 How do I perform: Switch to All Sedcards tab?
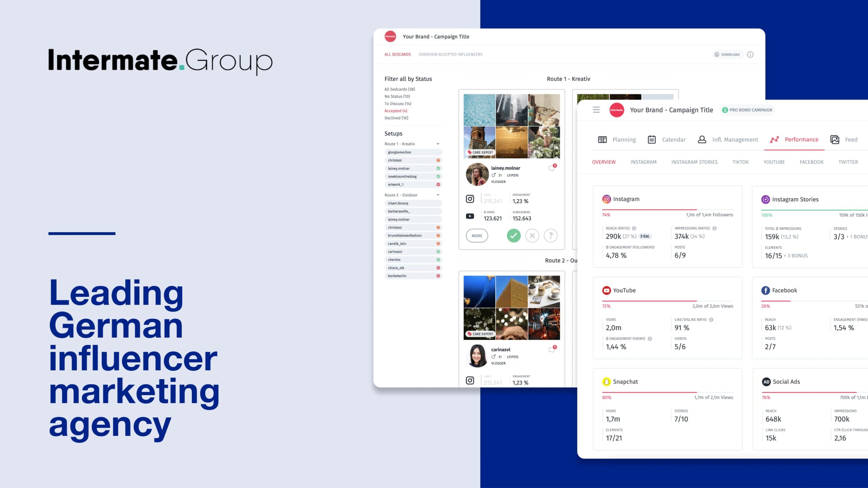pos(397,55)
